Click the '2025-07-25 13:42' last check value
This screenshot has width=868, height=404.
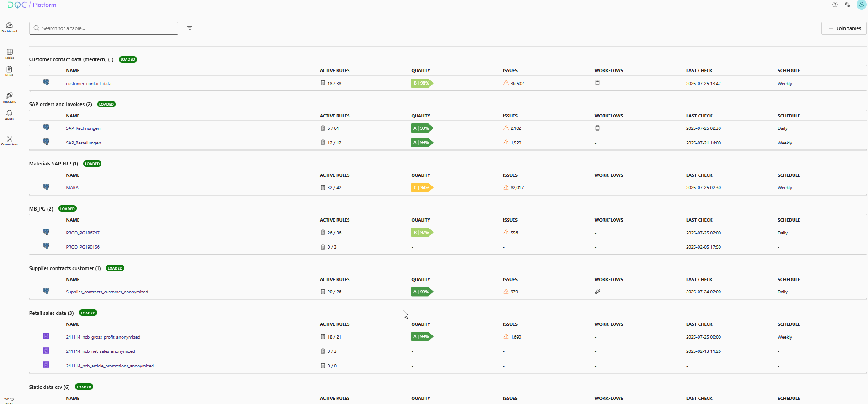(704, 84)
